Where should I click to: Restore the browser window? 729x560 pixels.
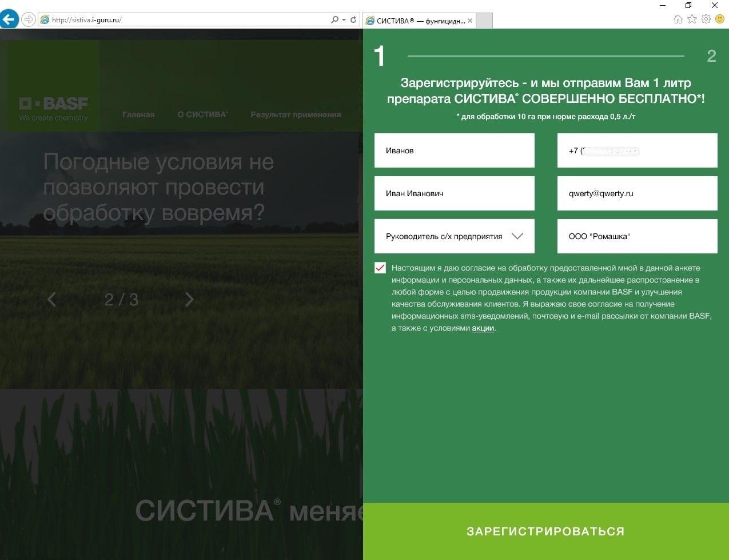click(688, 5)
